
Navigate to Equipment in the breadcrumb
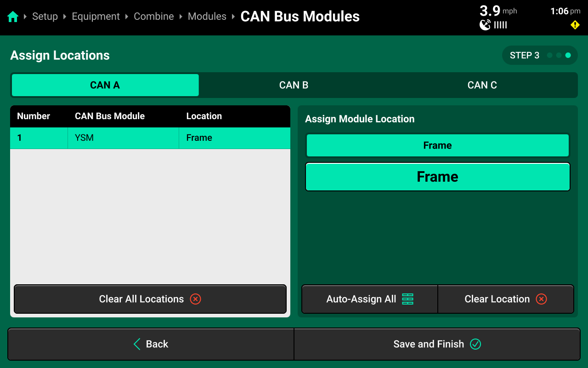96,17
